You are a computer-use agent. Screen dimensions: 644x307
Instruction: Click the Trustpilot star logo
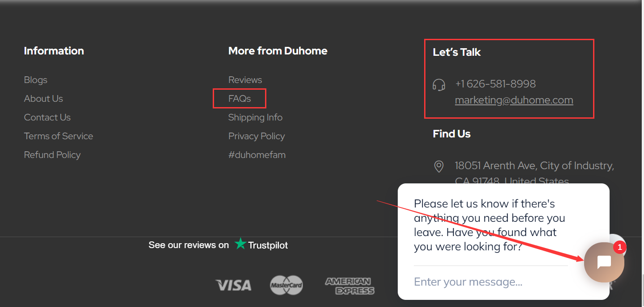click(240, 244)
